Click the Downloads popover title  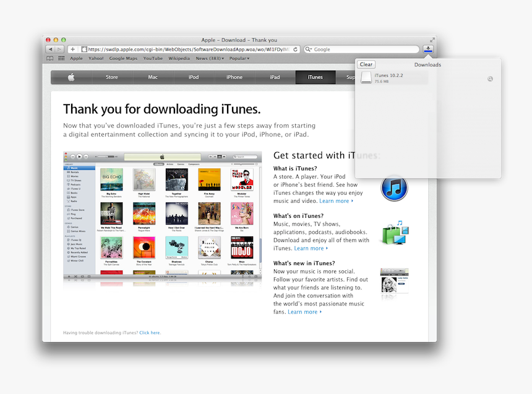(x=427, y=64)
